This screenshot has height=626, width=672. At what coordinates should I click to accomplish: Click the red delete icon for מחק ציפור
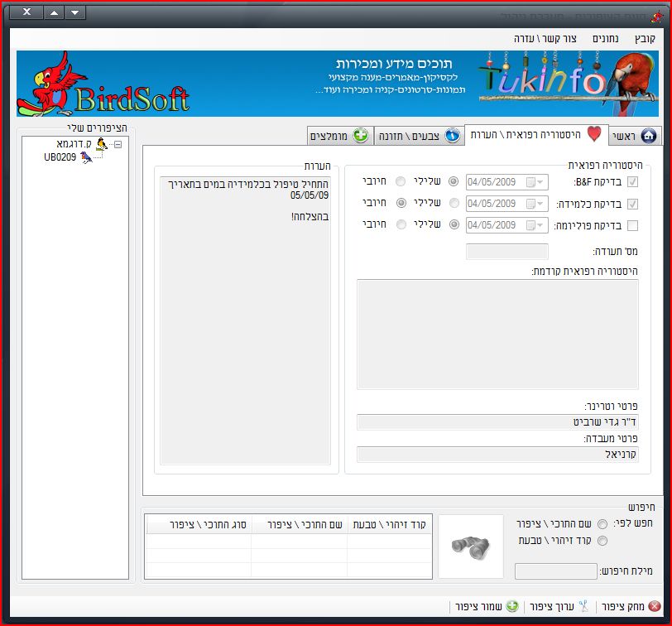tap(654, 606)
